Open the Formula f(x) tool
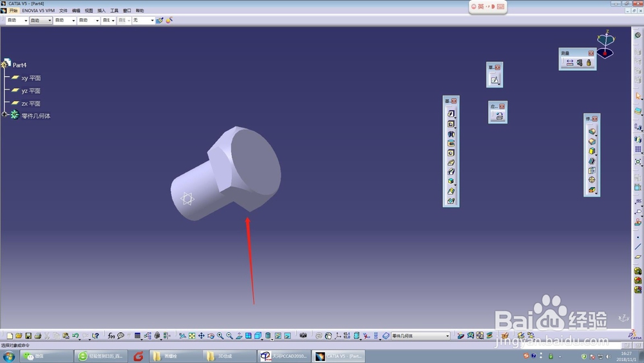Viewport: 644px width, 363px height. pyautogui.click(x=111, y=336)
